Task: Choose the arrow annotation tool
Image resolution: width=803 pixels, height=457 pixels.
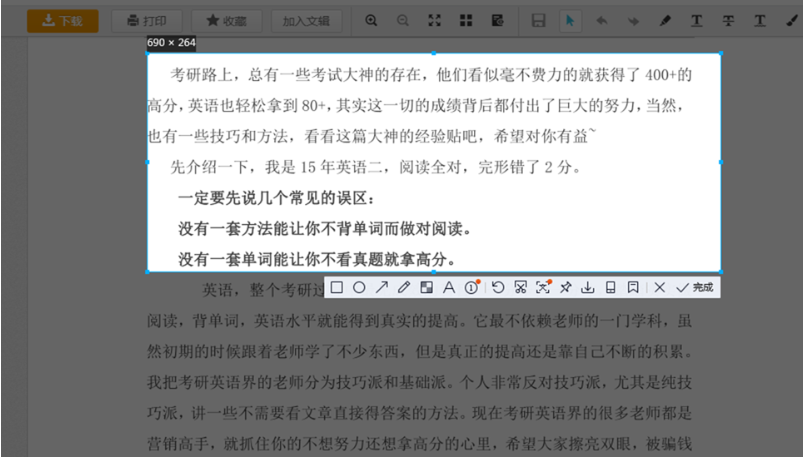Action: 381,287
